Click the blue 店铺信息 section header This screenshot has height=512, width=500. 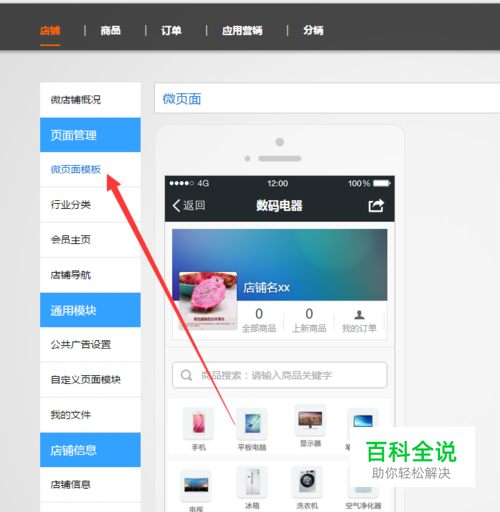(x=90, y=450)
